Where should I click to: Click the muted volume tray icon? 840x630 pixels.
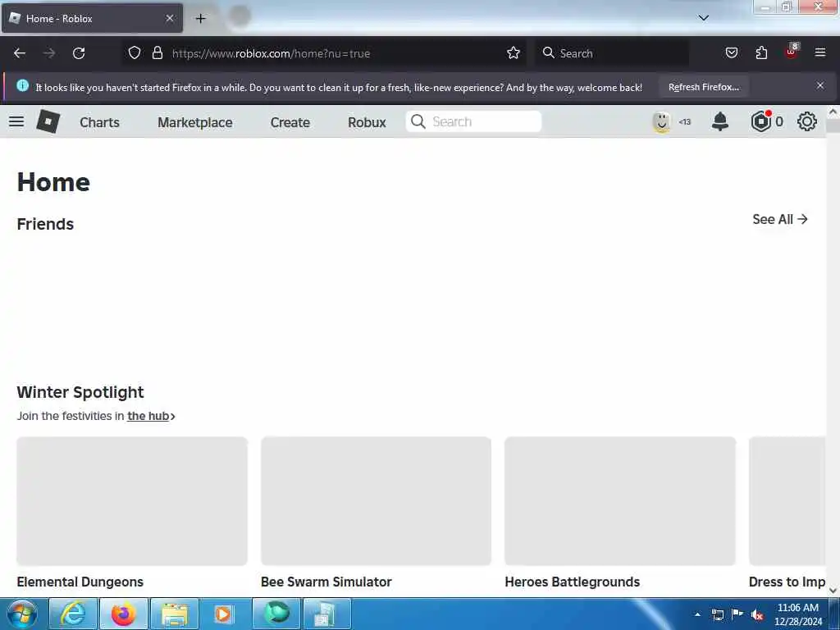pyautogui.click(x=757, y=615)
